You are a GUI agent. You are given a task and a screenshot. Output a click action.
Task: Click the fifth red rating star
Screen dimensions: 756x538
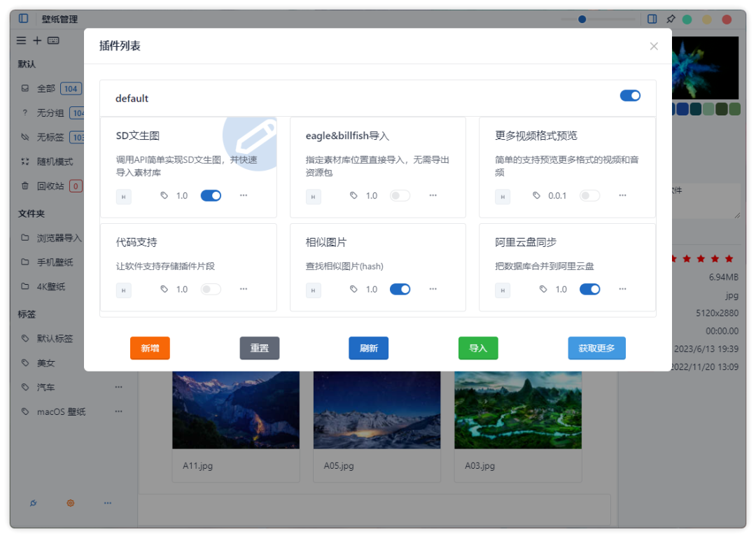729,259
